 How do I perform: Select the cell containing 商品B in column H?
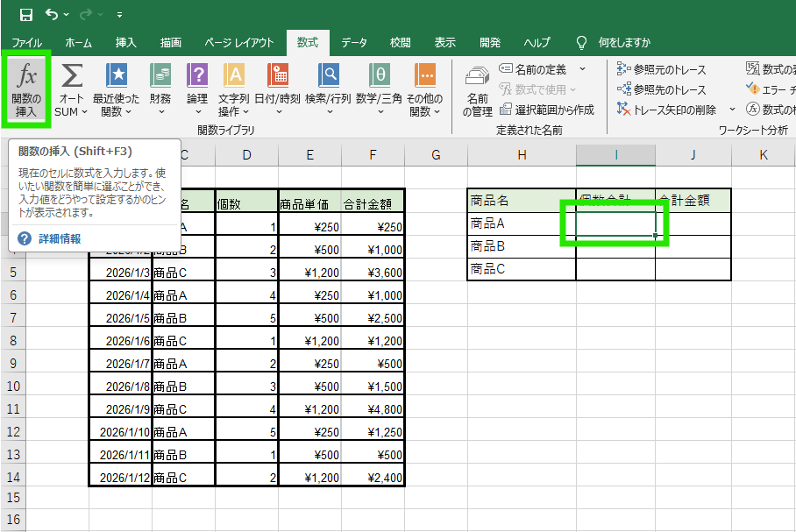[522, 246]
